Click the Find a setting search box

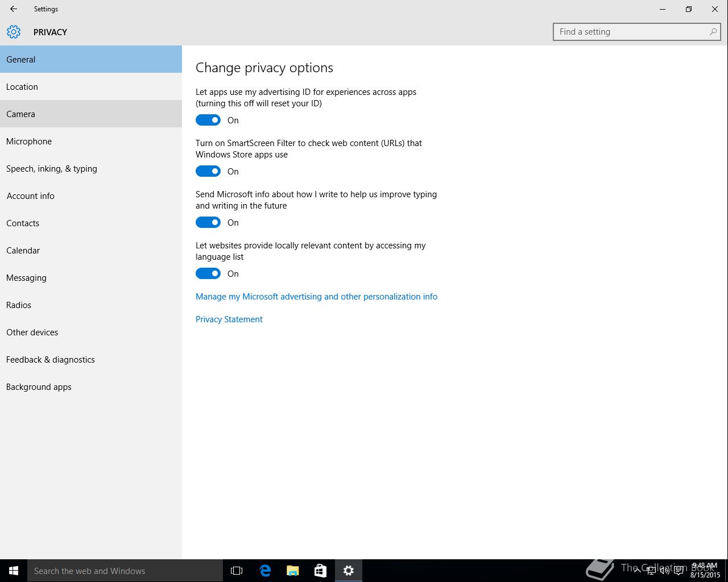click(x=637, y=32)
